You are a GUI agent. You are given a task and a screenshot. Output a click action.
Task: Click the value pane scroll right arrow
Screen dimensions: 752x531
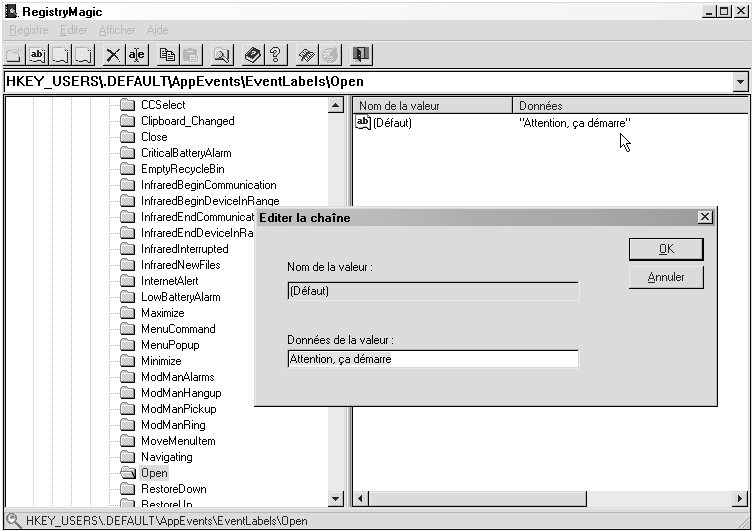740,499
